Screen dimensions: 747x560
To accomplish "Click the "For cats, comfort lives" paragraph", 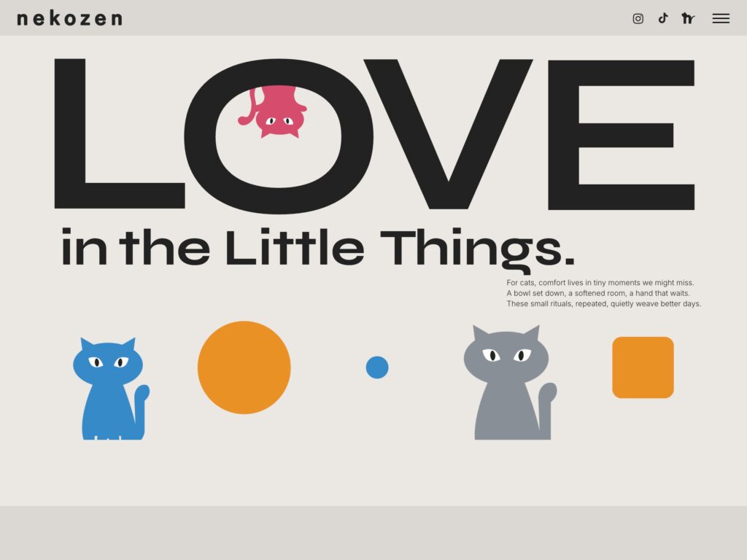I will (x=603, y=293).
